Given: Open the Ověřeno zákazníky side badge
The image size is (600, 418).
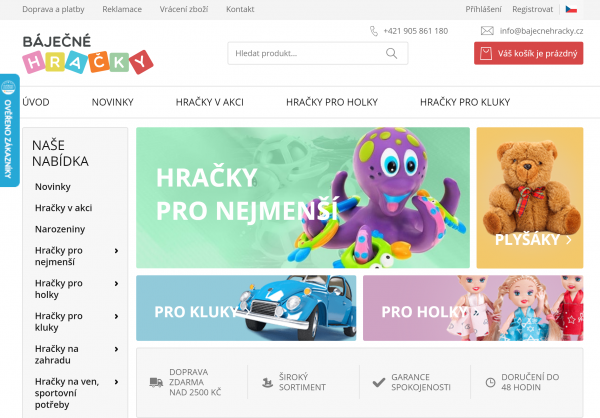Looking at the screenshot, I should (10, 130).
